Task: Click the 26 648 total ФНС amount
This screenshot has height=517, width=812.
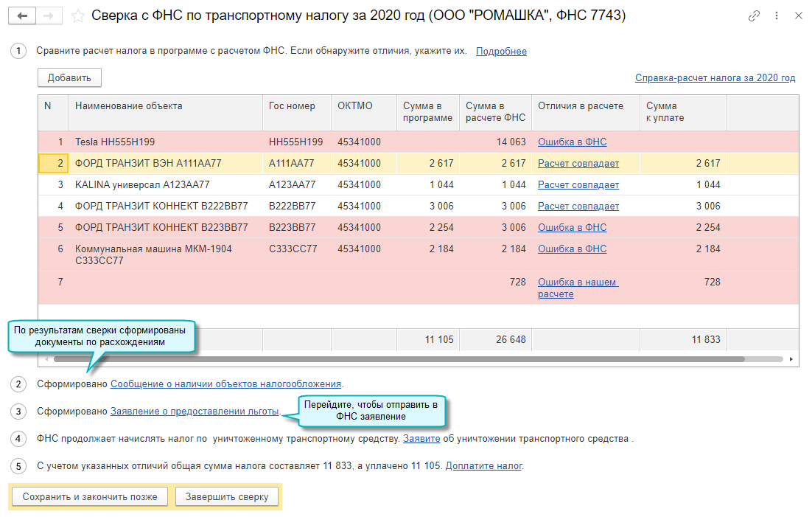Action: click(495, 340)
